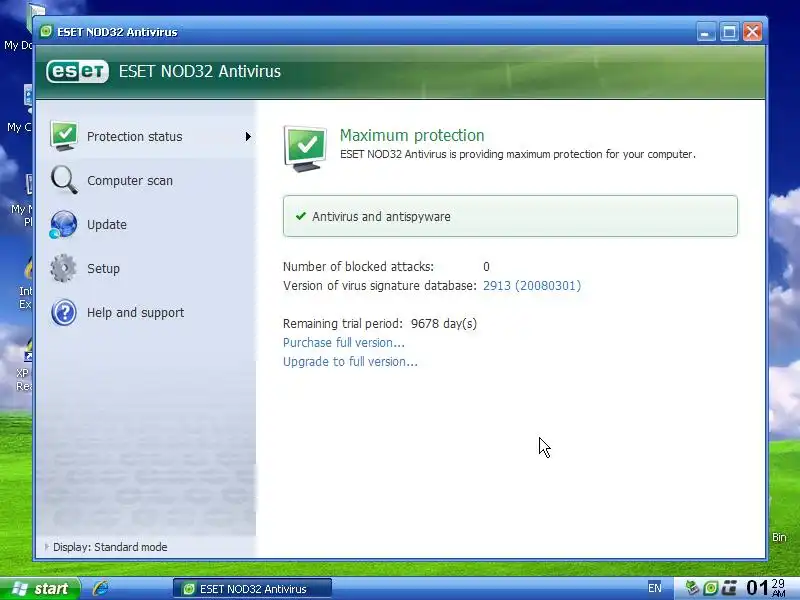Image resolution: width=800 pixels, height=600 pixels.
Task: Click the ESET green eye tray icon
Action: [711, 588]
